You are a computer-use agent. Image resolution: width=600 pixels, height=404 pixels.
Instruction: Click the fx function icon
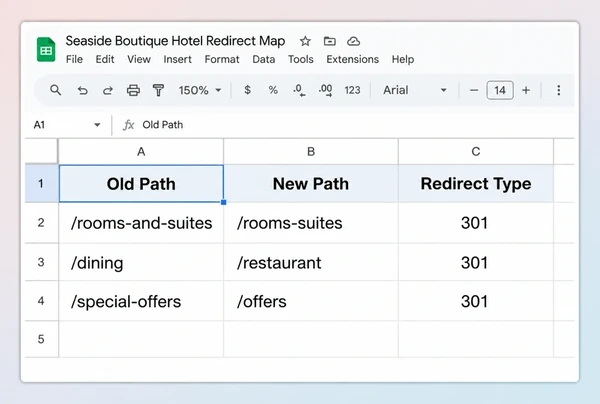point(128,125)
